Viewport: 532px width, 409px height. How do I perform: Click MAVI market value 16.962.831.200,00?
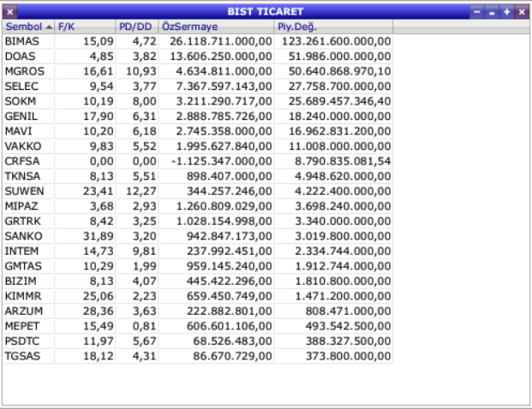(x=340, y=131)
